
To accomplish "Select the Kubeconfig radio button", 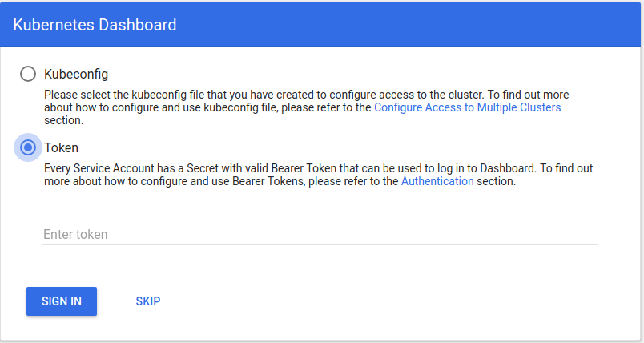I will coord(28,74).
